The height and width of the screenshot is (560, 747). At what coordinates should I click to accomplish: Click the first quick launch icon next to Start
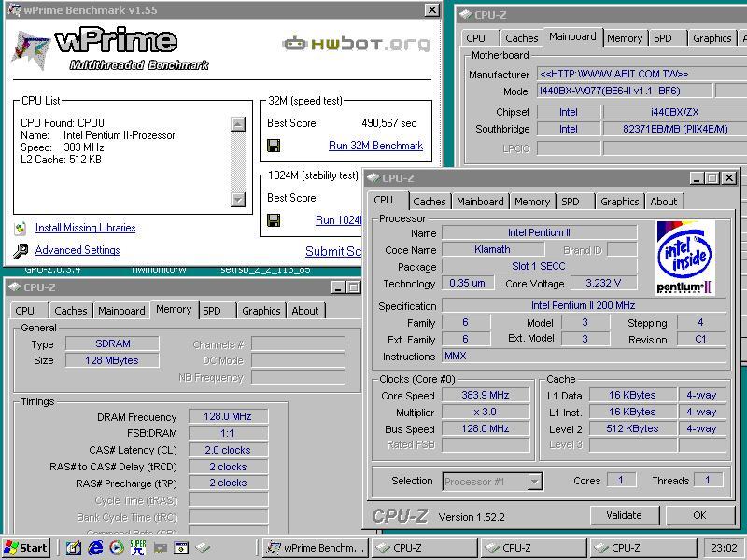click(x=73, y=548)
